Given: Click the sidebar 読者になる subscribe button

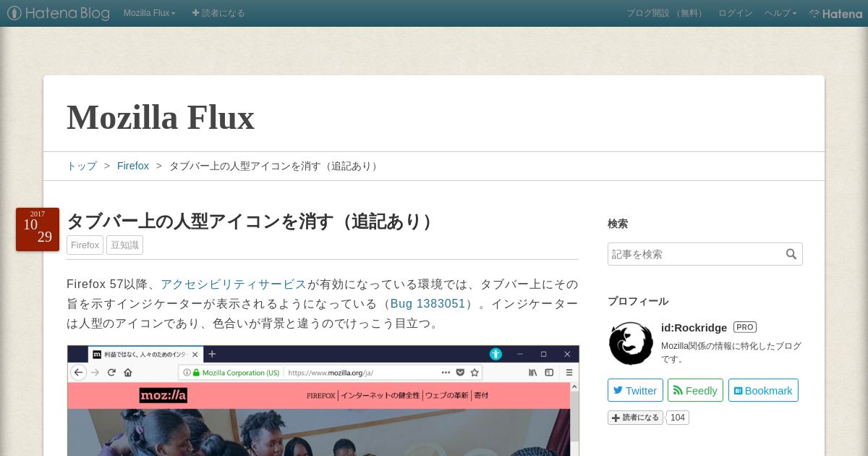Looking at the screenshot, I should (x=635, y=418).
